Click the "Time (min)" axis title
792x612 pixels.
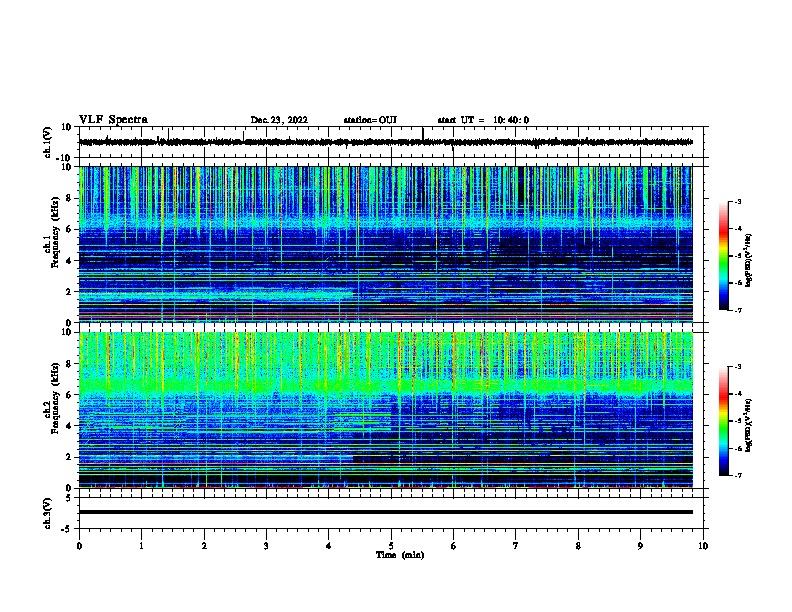click(x=400, y=555)
